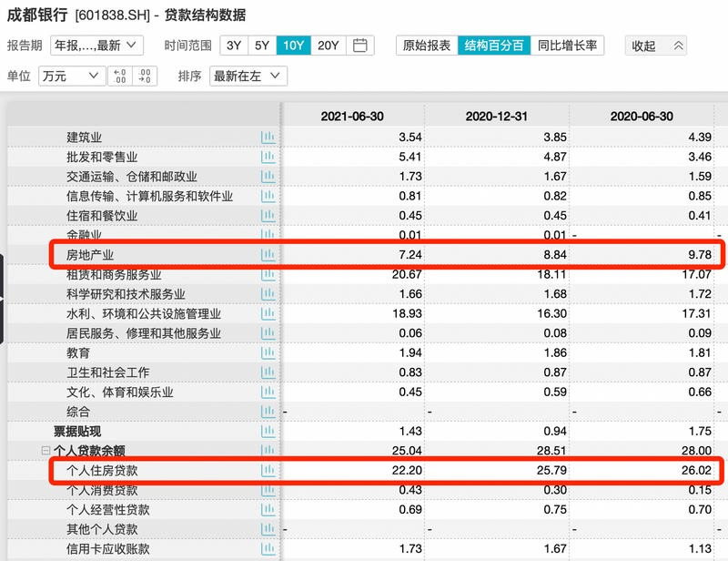Select the 20Y time range
This screenshot has width=728, height=561.
click(329, 46)
